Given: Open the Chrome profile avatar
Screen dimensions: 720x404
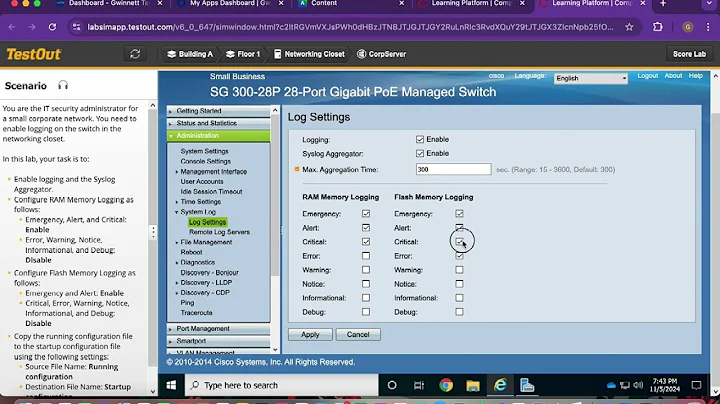Looking at the screenshot, I should 687,27.
